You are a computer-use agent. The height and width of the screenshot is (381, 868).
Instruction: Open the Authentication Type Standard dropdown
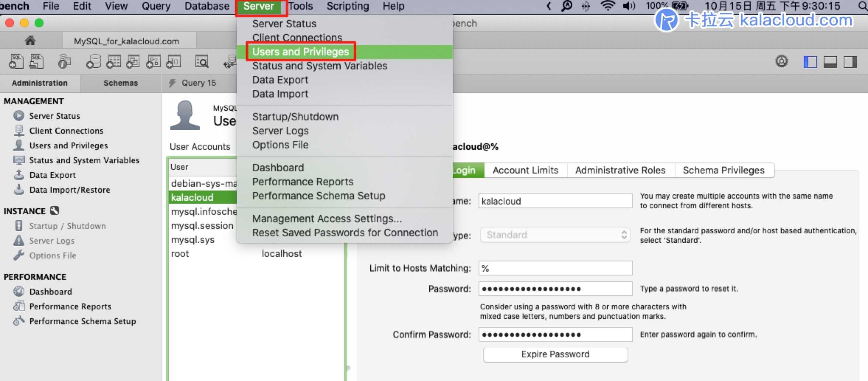pos(555,235)
